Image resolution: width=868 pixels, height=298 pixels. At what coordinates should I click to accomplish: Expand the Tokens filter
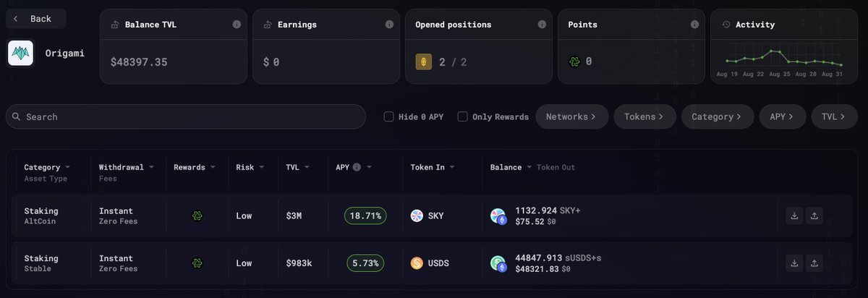click(x=645, y=116)
